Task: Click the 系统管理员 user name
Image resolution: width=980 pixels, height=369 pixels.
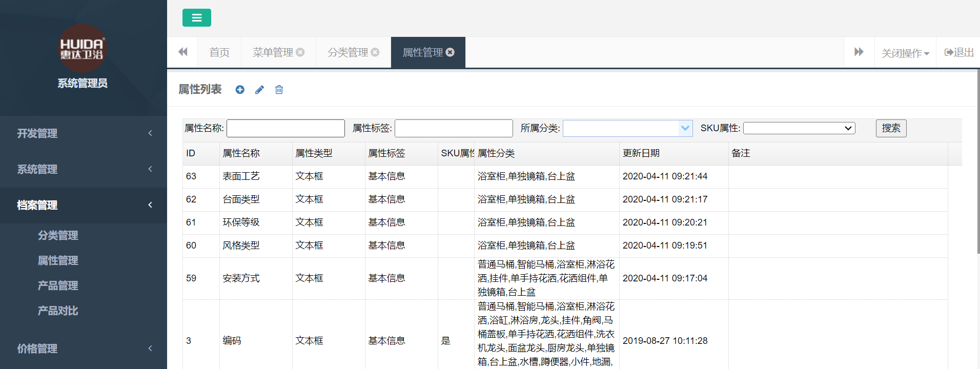Action: (83, 83)
